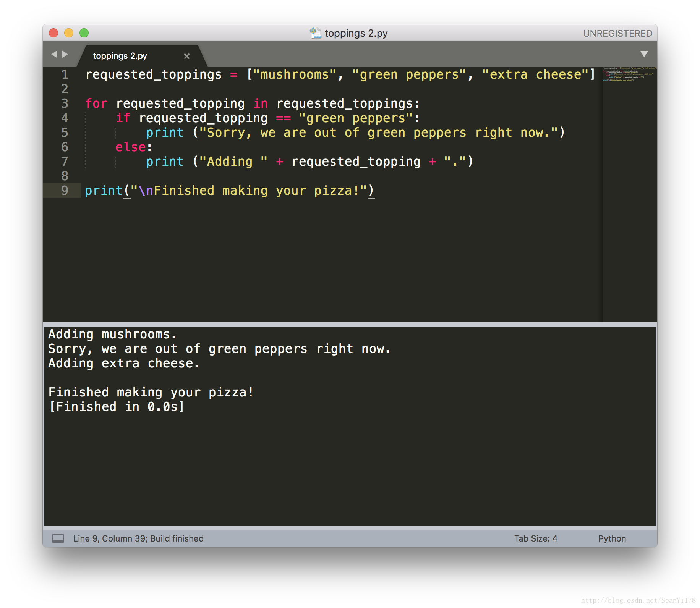Image resolution: width=700 pixels, height=608 pixels.
Task: Click "Finished making your pizza!" output line
Action: click(x=151, y=392)
